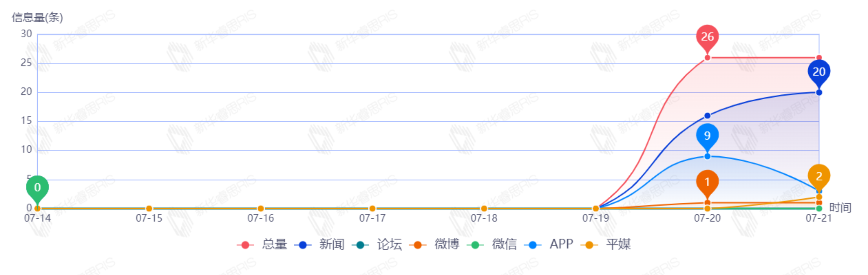Click the light blue pin showing 9

(x=707, y=135)
